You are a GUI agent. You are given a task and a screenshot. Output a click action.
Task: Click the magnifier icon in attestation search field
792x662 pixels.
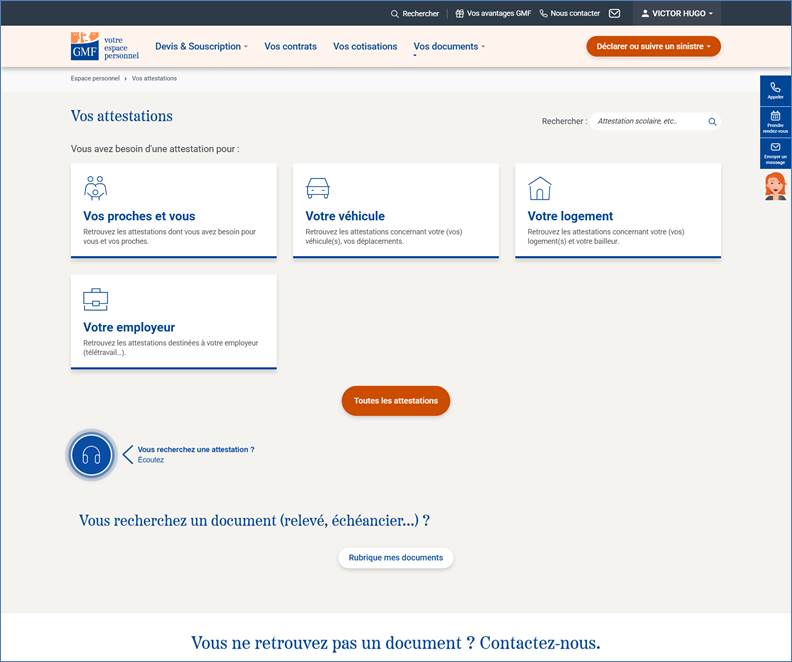tap(712, 121)
